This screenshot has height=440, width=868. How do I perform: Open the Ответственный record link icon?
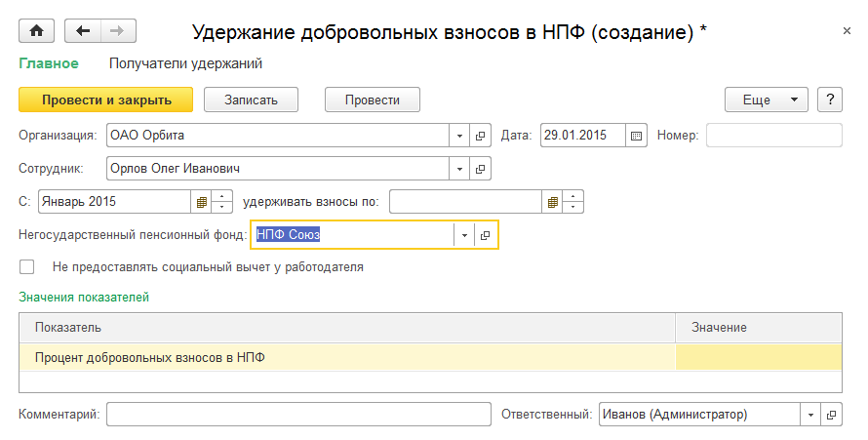click(x=832, y=415)
